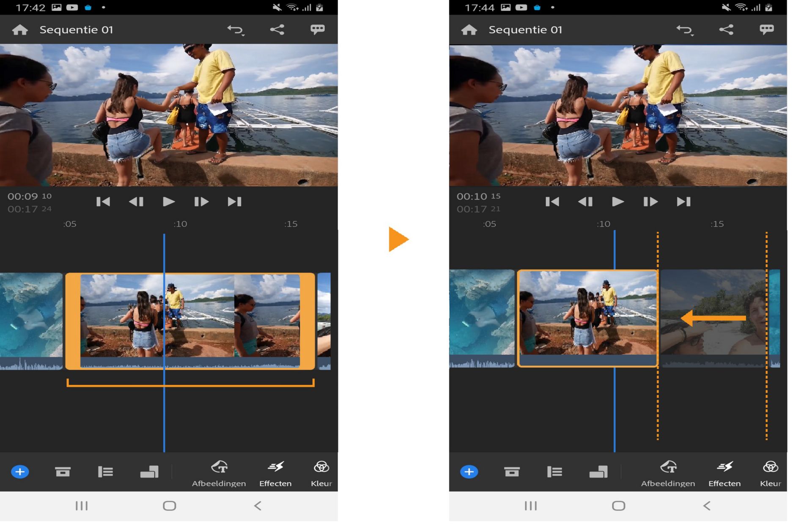Tap blue plus add-media button, left phone

pyautogui.click(x=20, y=472)
